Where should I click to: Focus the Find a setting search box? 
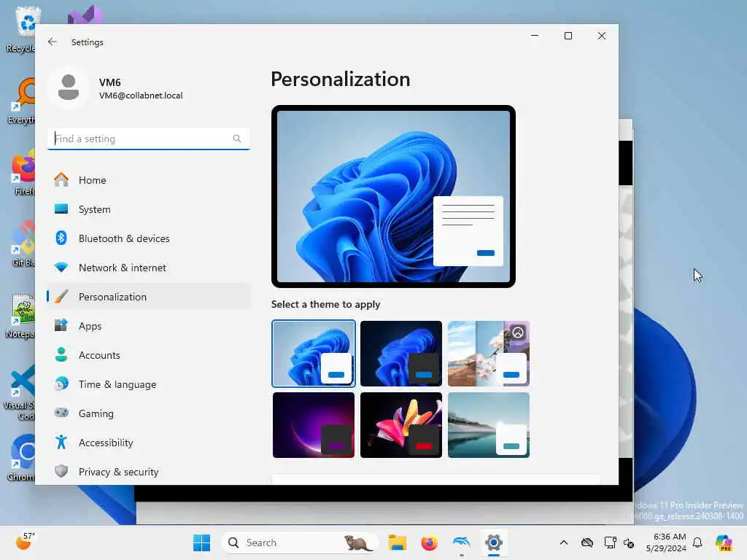tap(149, 139)
